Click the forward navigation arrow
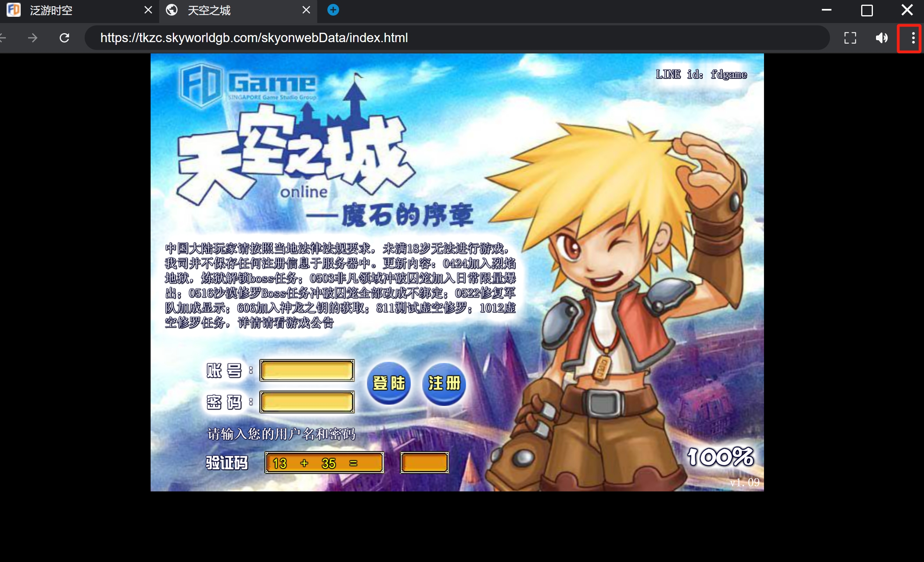Image resolution: width=924 pixels, height=562 pixels. point(33,38)
